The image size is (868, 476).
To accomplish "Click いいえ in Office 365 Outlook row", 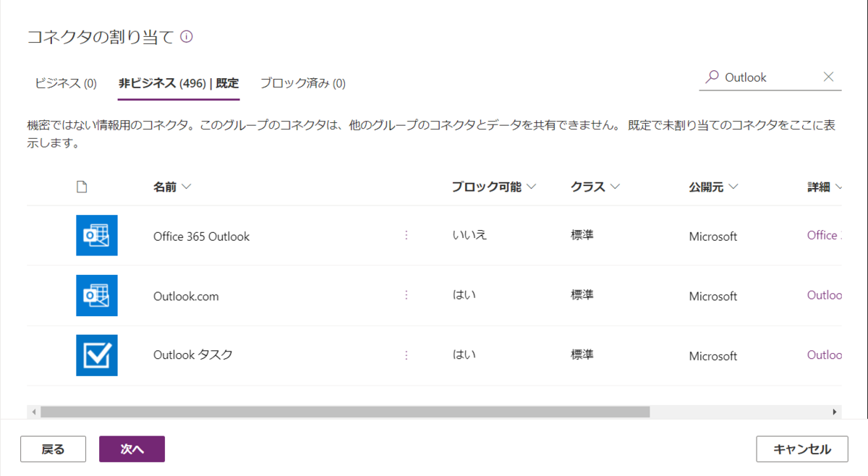I will point(469,235).
